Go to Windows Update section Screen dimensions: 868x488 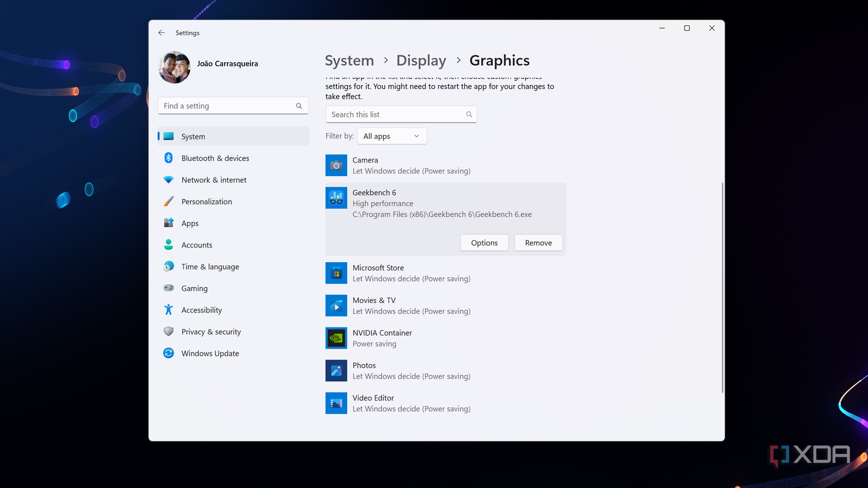click(210, 354)
